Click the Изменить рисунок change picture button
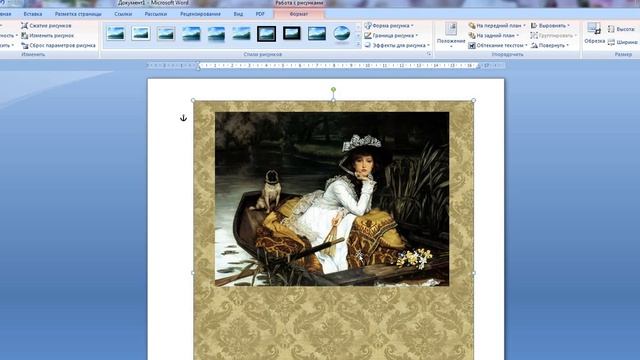This screenshot has width=640, height=360. tap(47, 36)
